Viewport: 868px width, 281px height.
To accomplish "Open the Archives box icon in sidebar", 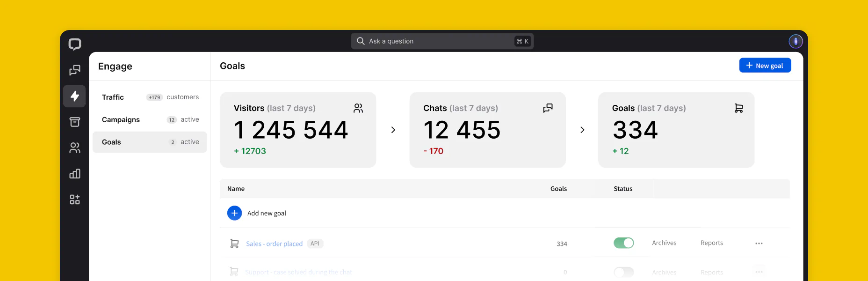I will pyautogui.click(x=75, y=122).
